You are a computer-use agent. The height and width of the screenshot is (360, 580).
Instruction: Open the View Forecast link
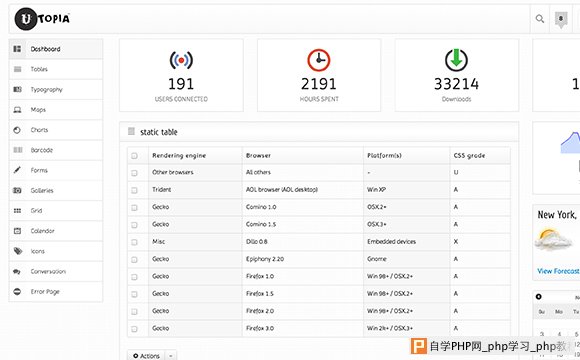pyautogui.click(x=558, y=271)
